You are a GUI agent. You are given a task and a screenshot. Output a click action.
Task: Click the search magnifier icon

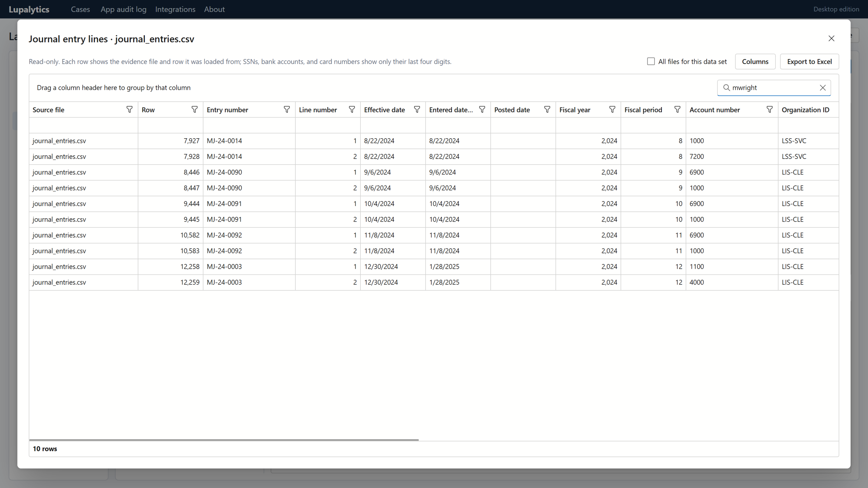click(x=726, y=88)
